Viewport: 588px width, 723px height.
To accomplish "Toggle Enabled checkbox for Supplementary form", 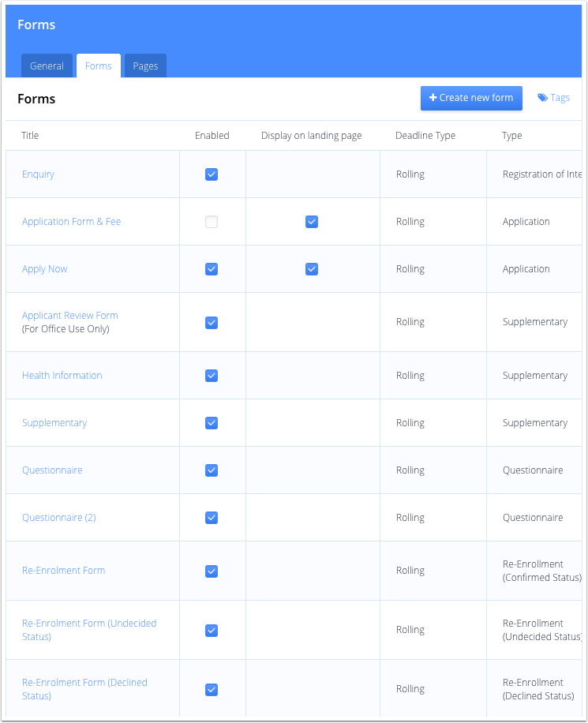I will (x=212, y=423).
